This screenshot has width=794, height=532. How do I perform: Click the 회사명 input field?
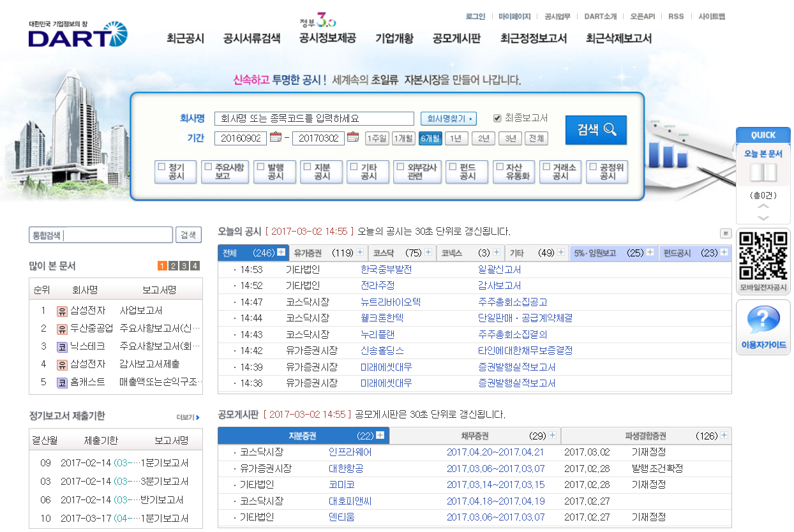tap(314, 119)
